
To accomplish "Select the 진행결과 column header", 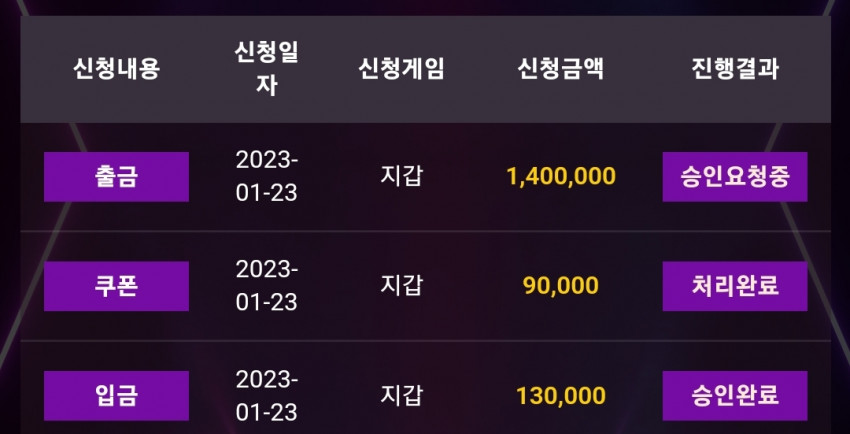I will 735,69.
